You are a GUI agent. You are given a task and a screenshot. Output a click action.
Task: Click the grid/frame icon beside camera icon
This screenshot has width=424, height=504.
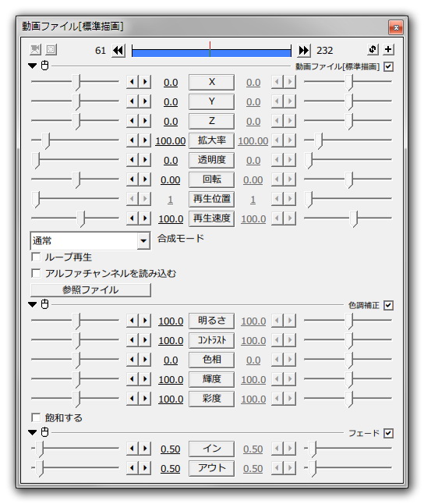[x=51, y=49]
